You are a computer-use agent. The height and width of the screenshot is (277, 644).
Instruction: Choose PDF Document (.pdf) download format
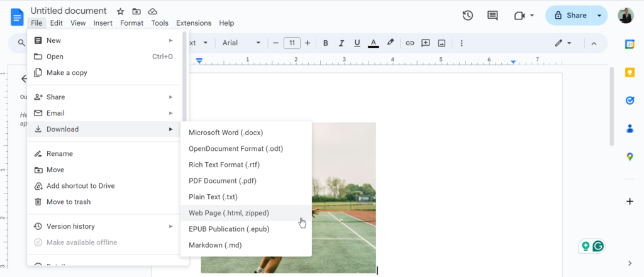coord(222,181)
